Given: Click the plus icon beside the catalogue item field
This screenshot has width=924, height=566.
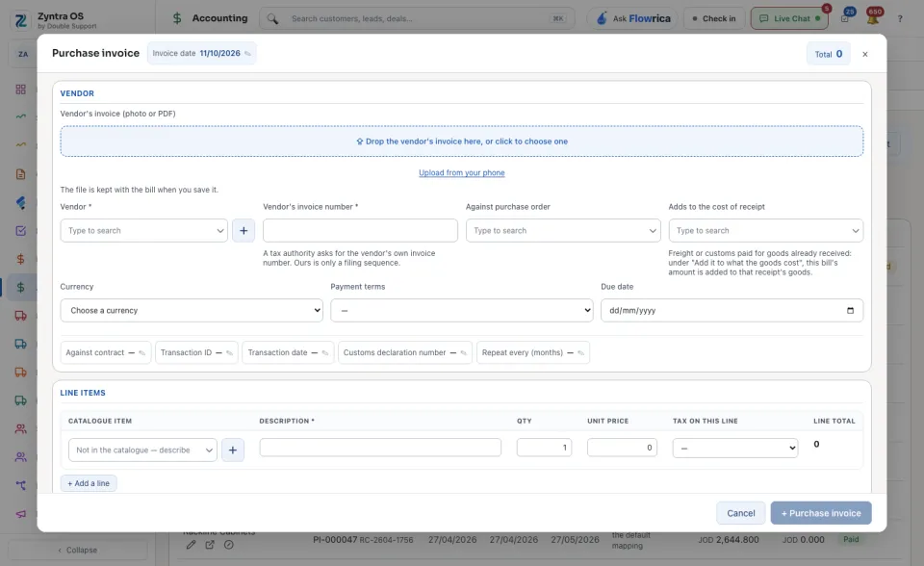Looking at the screenshot, I should (233, 450).
